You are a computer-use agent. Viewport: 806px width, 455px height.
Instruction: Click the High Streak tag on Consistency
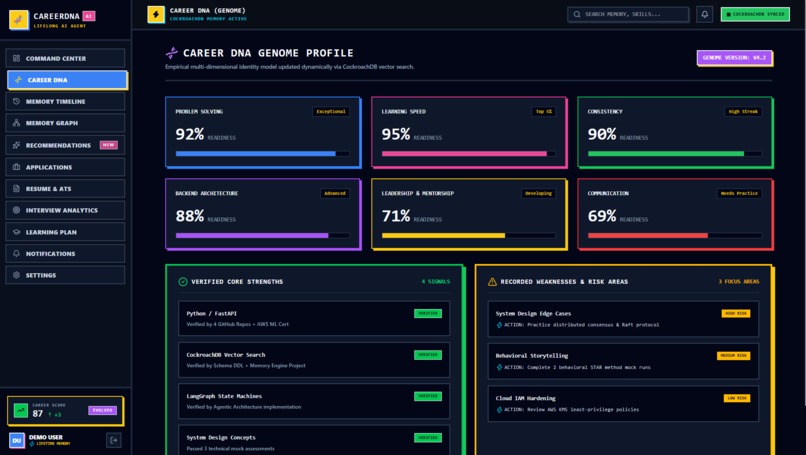point(743,112)
